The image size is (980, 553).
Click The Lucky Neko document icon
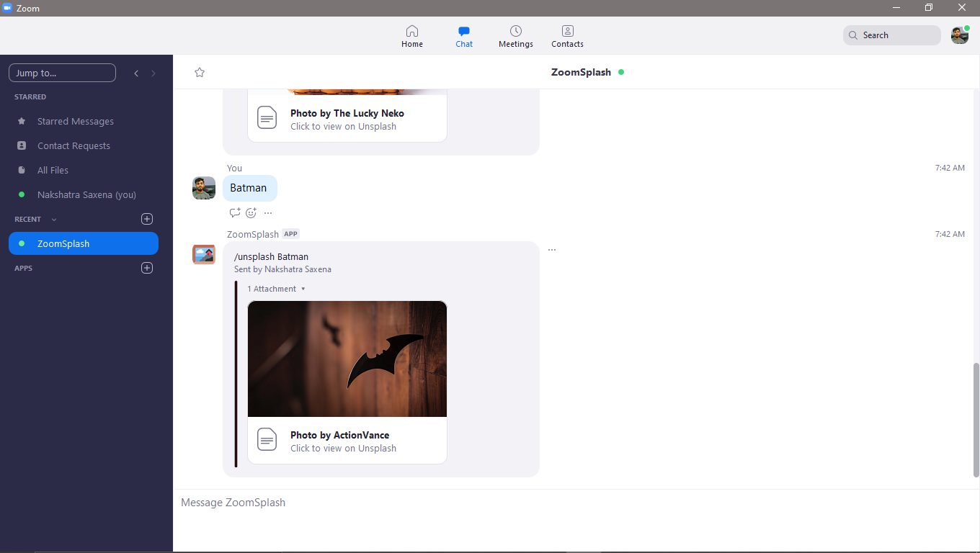(267, 117)
